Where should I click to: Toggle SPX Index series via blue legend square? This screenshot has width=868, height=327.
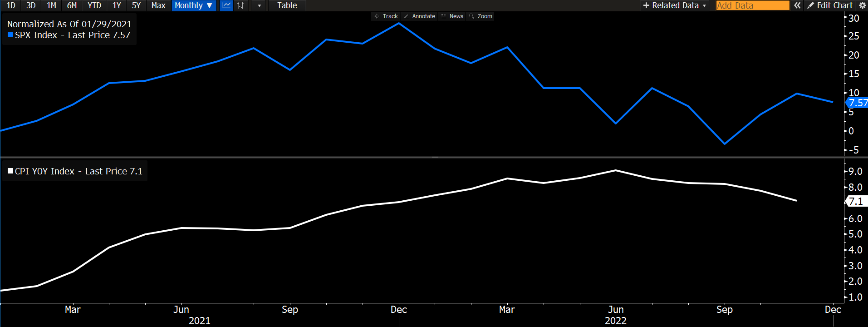10,35
